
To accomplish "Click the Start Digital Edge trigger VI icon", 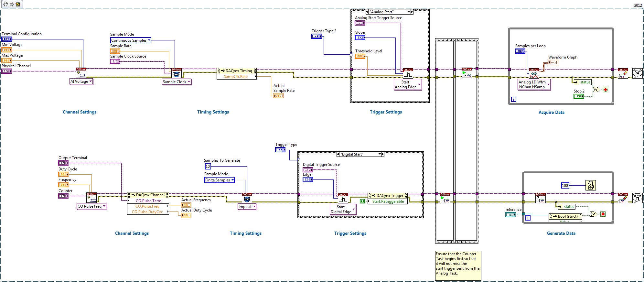I will (343, 198).
